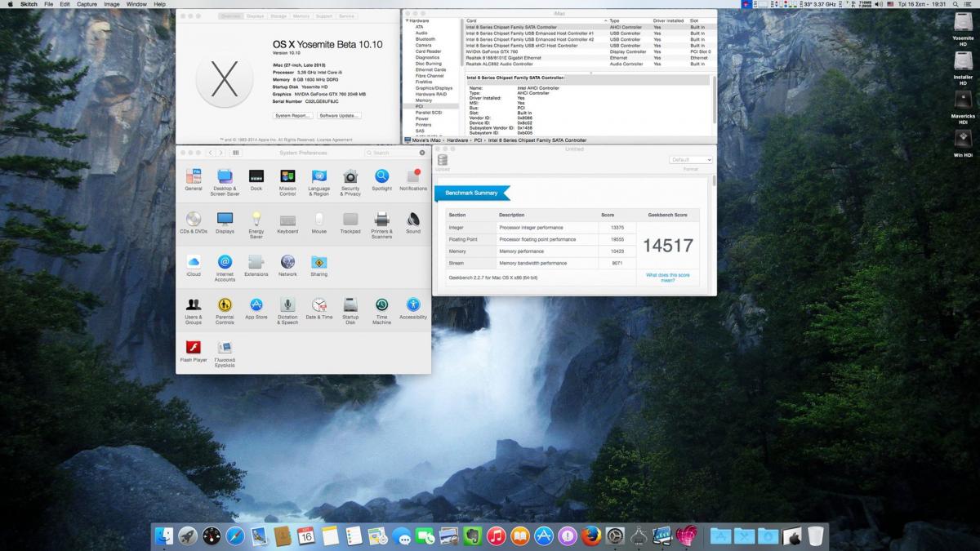Select Bluetooth in hardware sidebar

(425, 39)
